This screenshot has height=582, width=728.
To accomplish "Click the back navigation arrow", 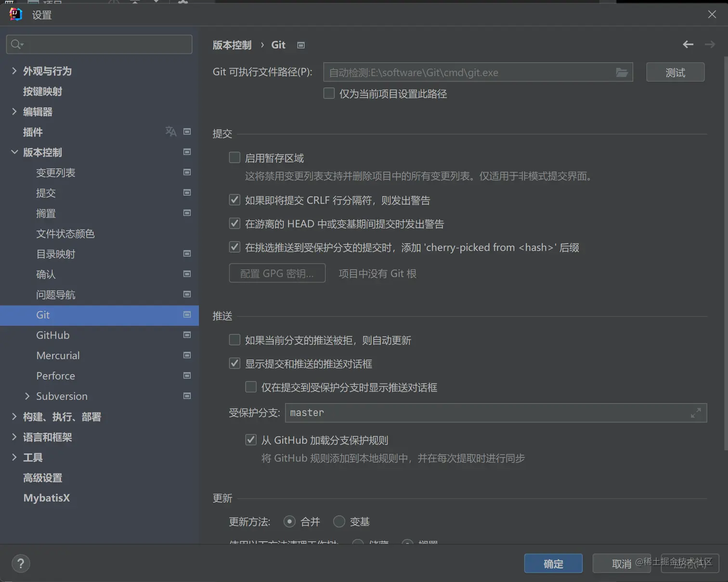I will pos(688,45).
